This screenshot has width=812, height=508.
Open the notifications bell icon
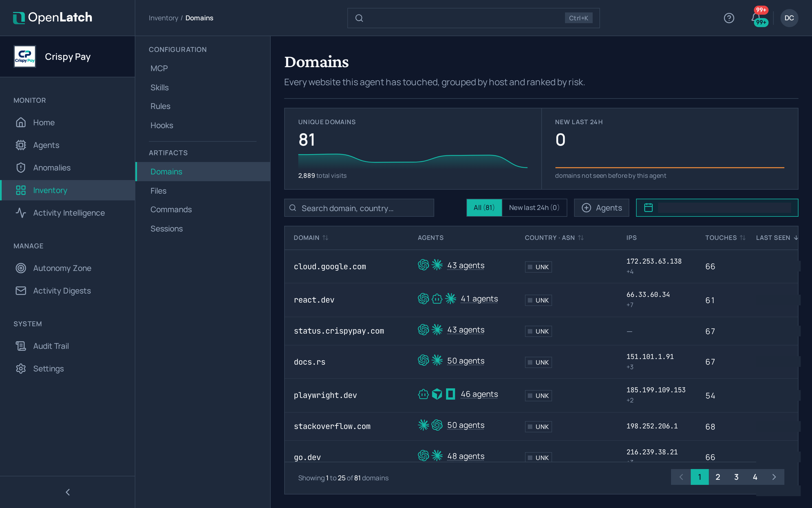click(x=756, y=17)
